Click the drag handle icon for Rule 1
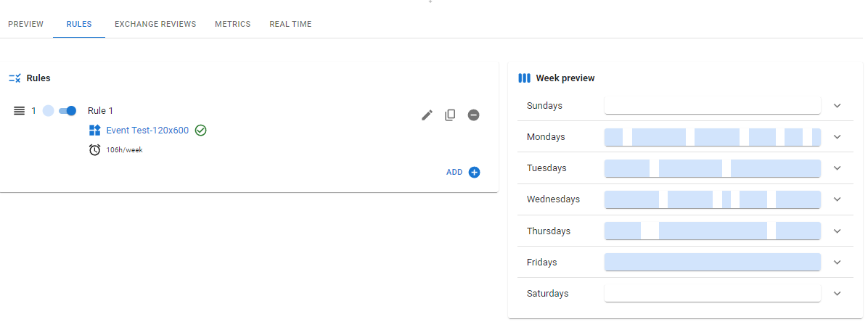This screenshot has width=868, height=322. tap(20, 111)
